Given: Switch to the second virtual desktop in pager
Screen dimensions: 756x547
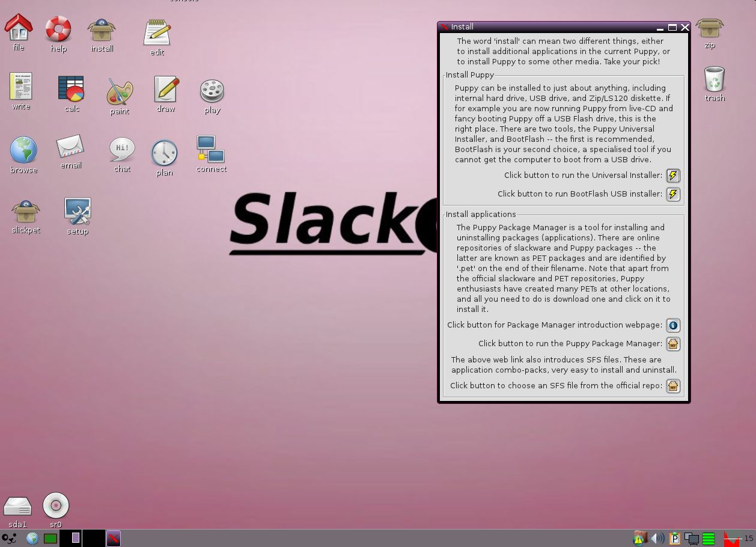Looking at the screenshot, I should 93,539.
